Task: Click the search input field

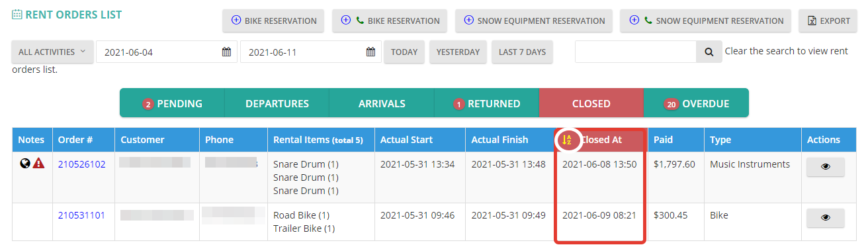Action: coord(635,52)
